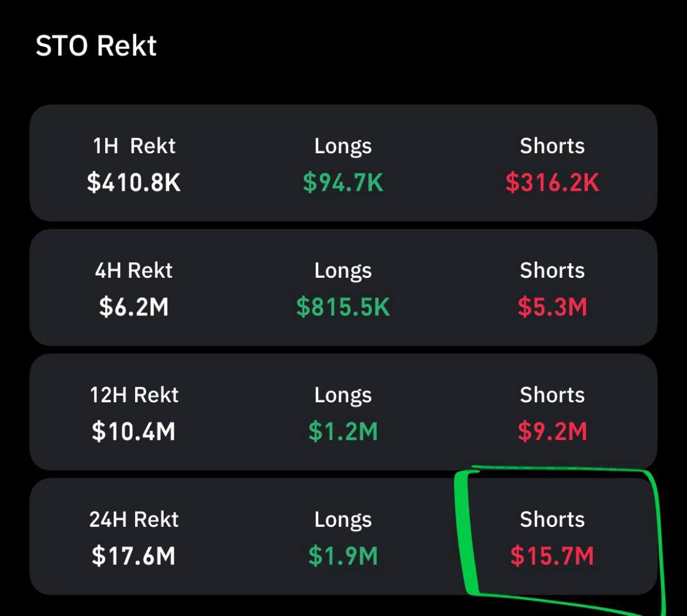Click the 12H Longs value $1.2M
This screenshot has width=687, height=616.
[x=343, y=432]
